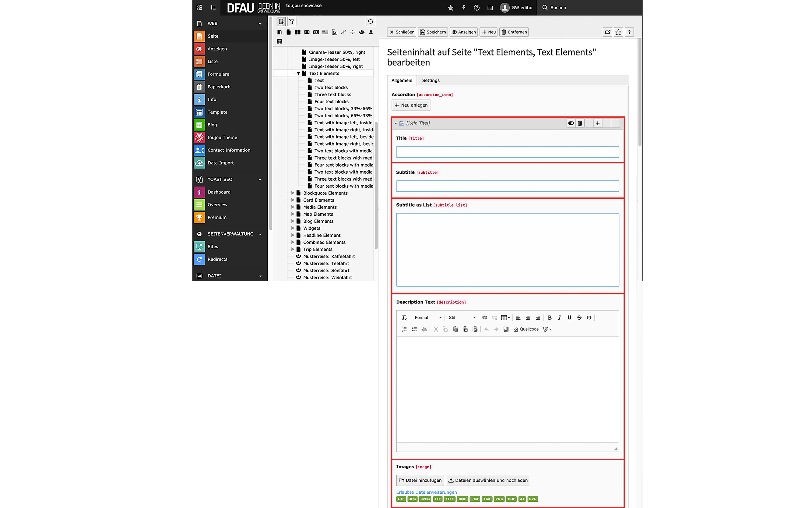Focus the Subtitle input field
The image size is (812, 508).
pos(507,186)
